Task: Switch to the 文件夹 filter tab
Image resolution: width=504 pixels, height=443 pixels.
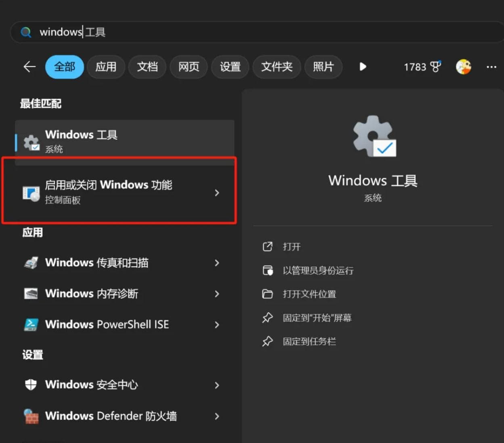Action: tap(277, 67)
